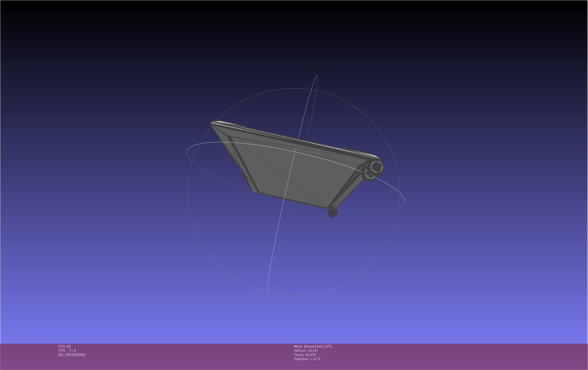Click the FOV: 60 readout

(65, 346)
